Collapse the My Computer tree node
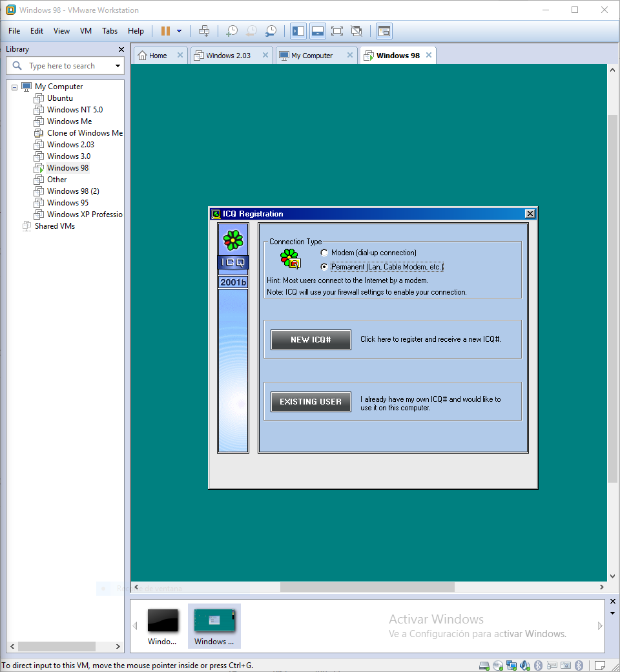 [15, 87]
